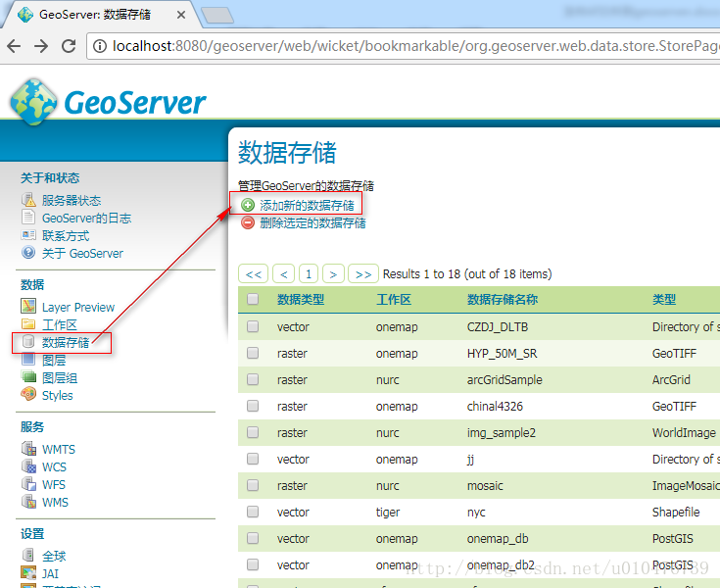The width and height of the screenshot is (720, 588).
Task: Reload the page with refresh icon
Action: [69, 46]
